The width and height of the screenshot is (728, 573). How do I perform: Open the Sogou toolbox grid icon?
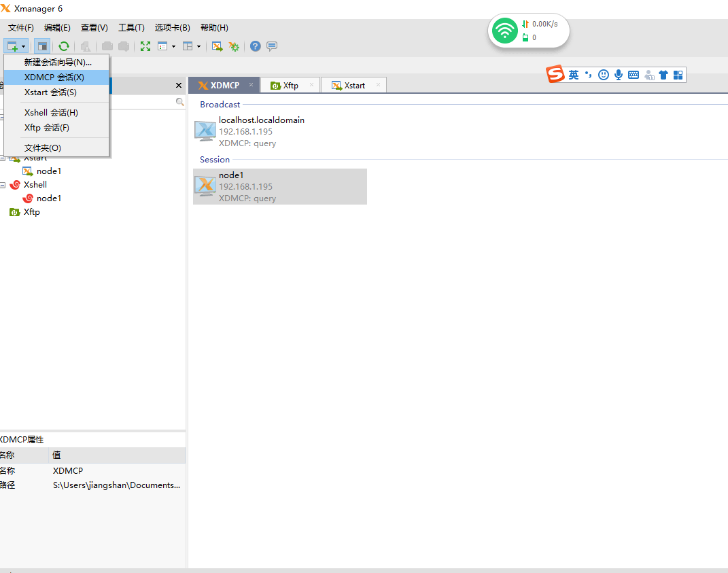coord(678,75)
